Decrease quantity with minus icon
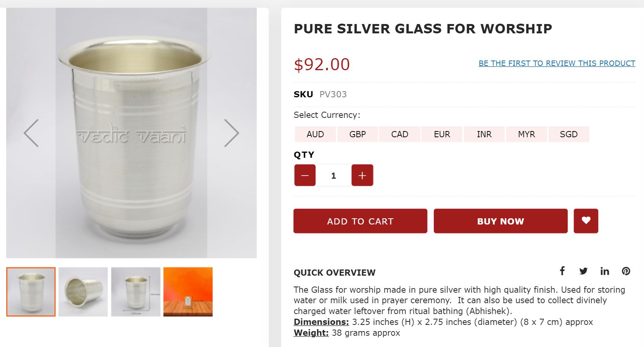This screenshot has width=644, height=347. click(304, 175)
